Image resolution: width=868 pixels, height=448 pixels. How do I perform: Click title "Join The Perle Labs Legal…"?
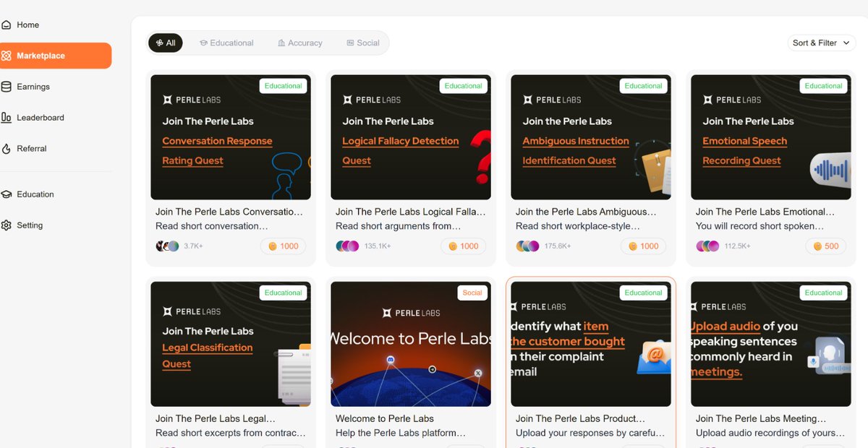(215, 418)
